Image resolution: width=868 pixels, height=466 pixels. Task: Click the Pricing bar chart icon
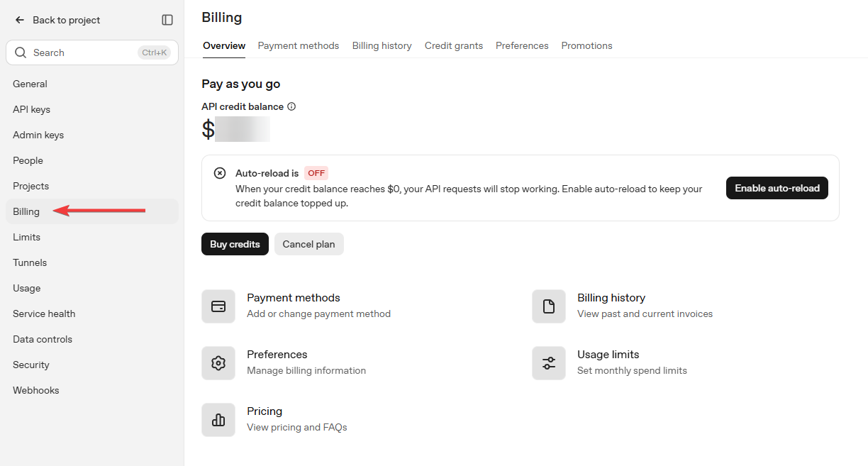tap(218, 420)
